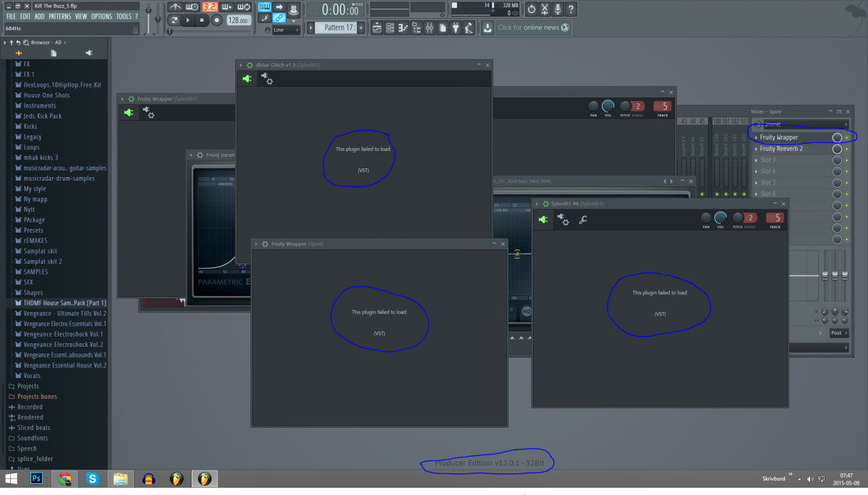Open Fruity Wrapper mixer slot arrow menu

757,137
